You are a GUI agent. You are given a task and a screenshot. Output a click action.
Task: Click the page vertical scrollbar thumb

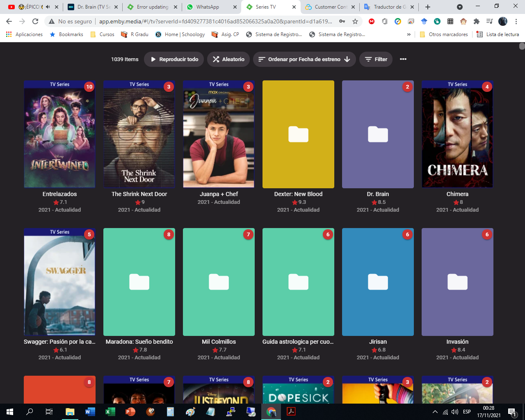[522, 46]
